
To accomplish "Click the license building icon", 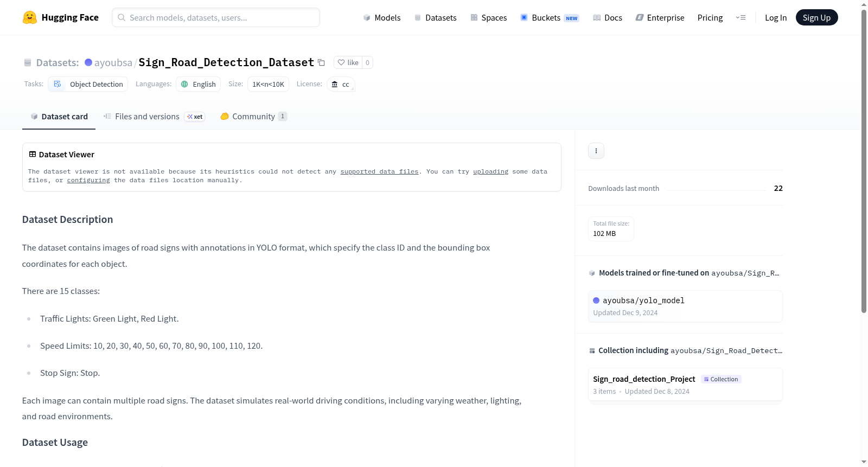I will (x=335, y=84).
